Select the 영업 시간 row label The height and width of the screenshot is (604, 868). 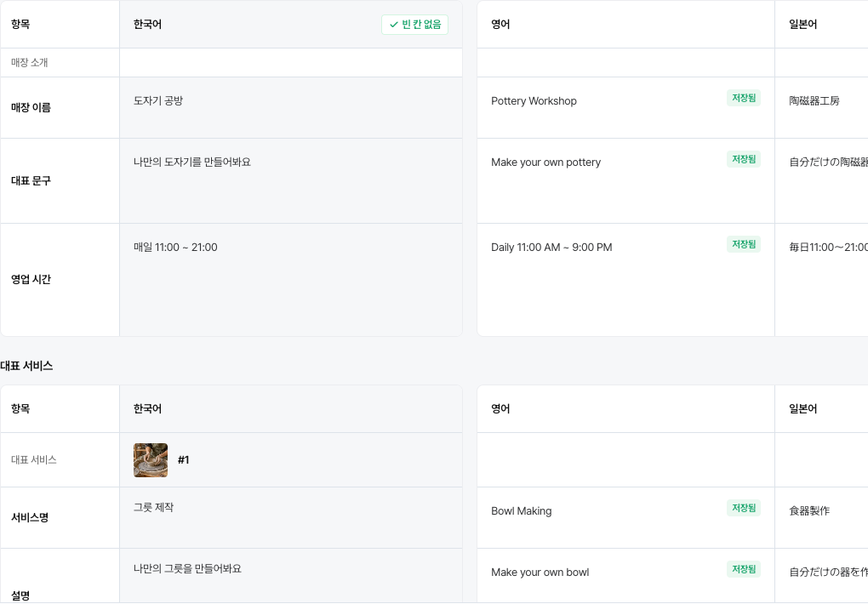tap(31, 280)
